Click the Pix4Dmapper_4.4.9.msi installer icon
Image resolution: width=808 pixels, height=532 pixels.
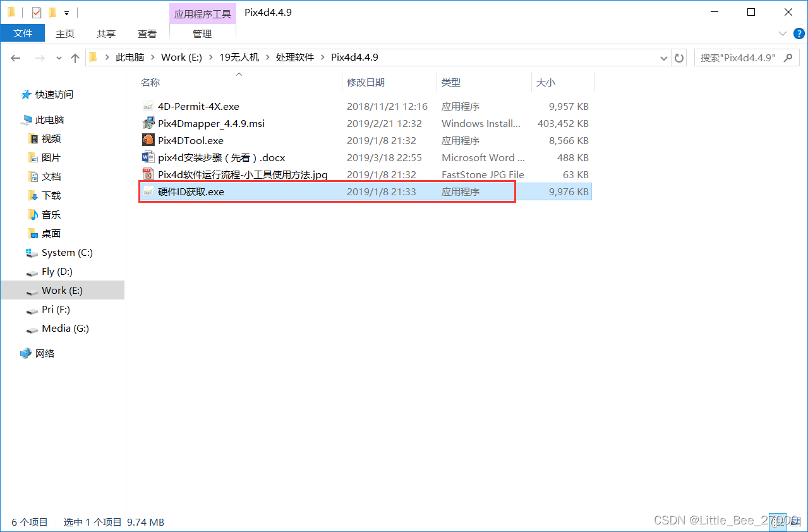(148, 123)
